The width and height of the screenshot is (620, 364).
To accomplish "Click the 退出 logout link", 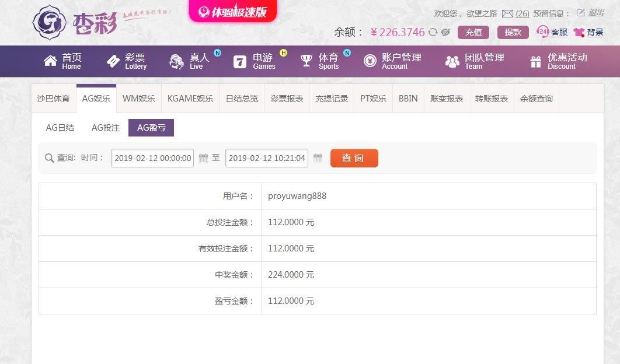I will coord(596,13).
